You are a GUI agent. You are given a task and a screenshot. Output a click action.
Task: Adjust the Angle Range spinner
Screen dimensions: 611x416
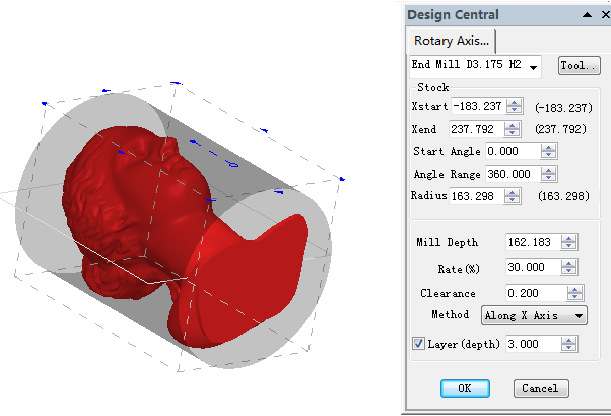[x=549, y=174]
